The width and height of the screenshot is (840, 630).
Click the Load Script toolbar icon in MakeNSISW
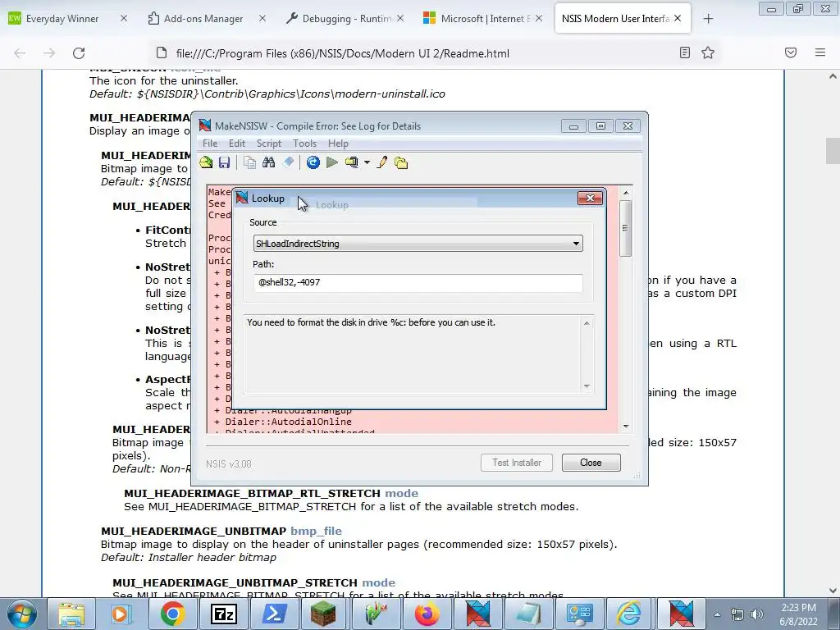point(206,162)
